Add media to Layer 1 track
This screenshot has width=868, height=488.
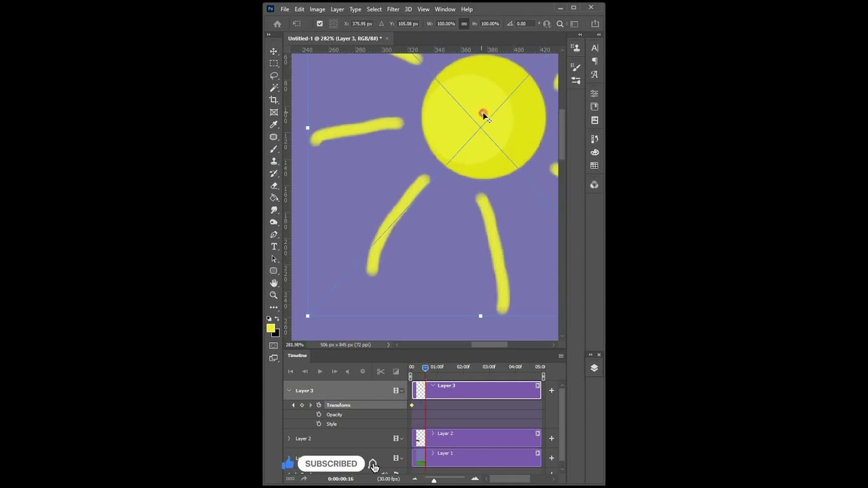[551, 458]
